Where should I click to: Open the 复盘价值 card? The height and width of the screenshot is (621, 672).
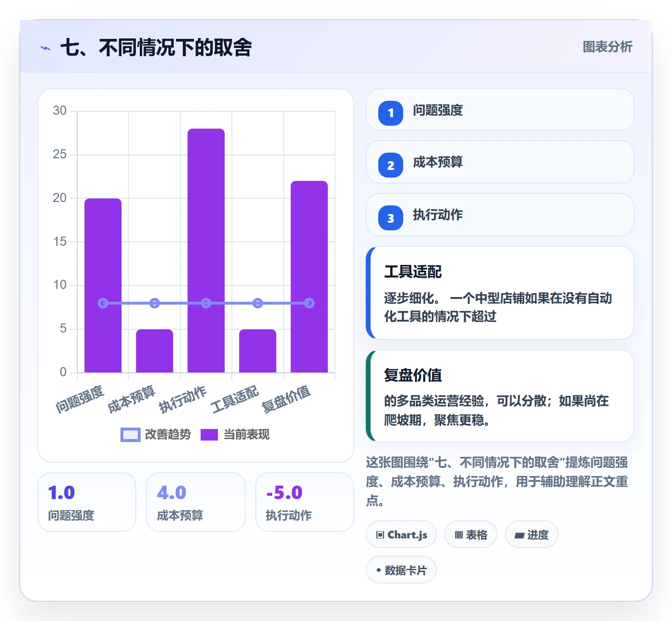tap(500, 396)
